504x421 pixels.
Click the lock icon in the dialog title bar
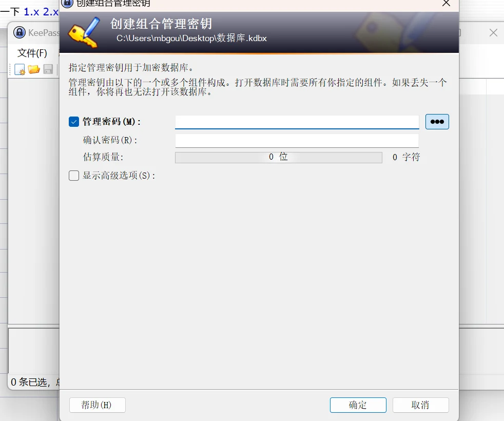(x=67, y=3)
